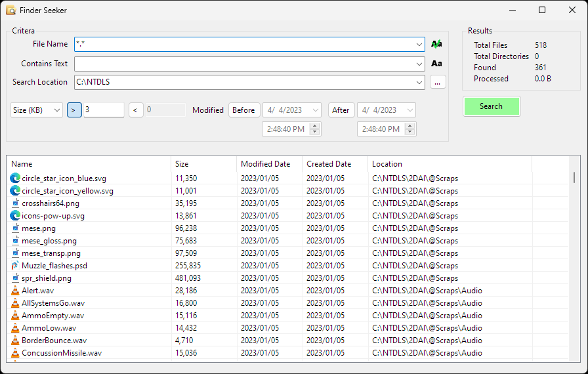Click icon next to circle_star_icon_blue.svg
Viewport: 588px width, 374px height.
[x=15, y=178]
